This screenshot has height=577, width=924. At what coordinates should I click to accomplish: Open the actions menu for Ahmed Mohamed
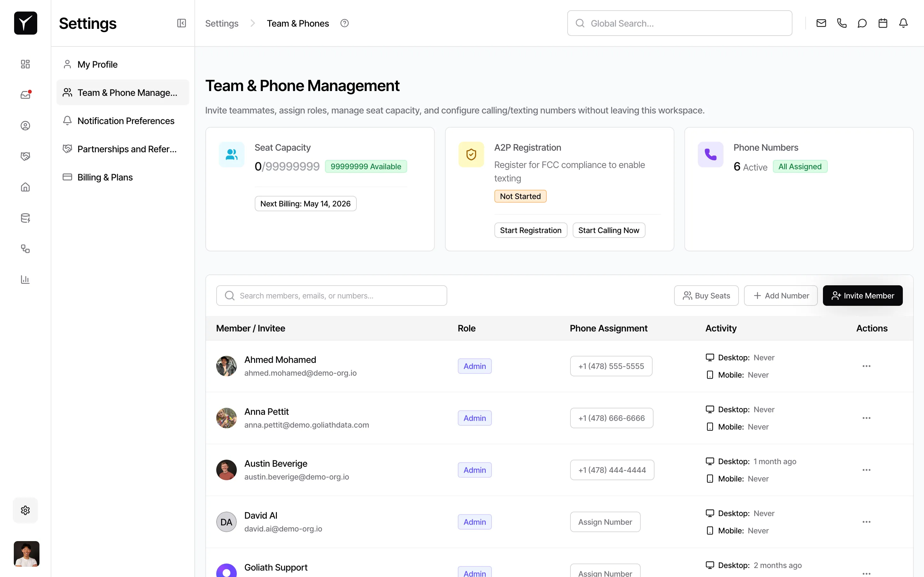(x=867, y=365)
